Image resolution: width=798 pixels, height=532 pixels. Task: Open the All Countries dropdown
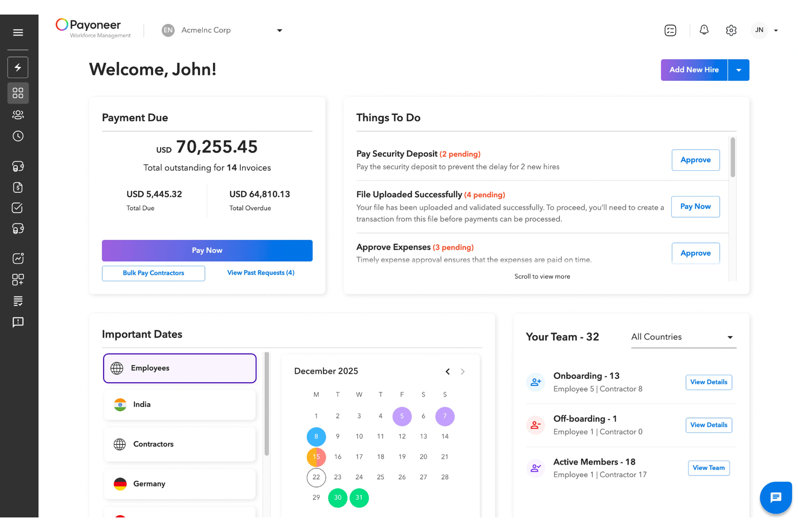point(684,337)
